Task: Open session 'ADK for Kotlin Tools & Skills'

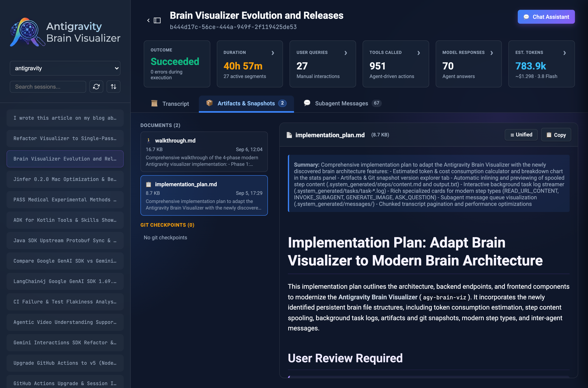Action: pyautogui.click(x=65, y=220)
